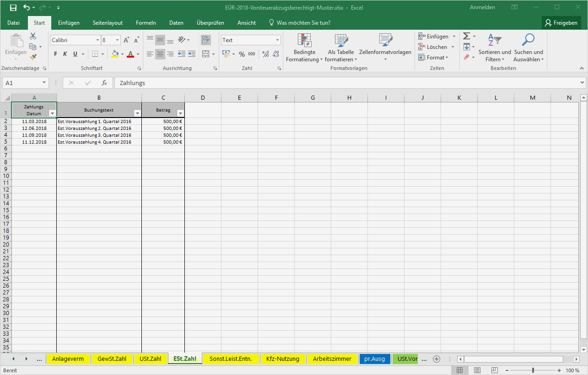Open the AutoSum (Σ) function
This screenshot has height=375, width=588.
(x=466, y=36)
